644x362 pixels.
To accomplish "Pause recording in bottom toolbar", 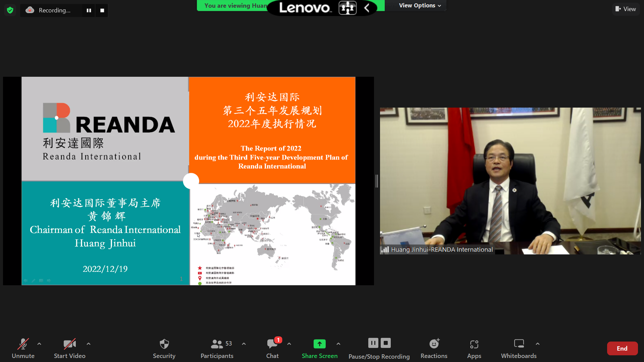I will (x=373, y=343).
